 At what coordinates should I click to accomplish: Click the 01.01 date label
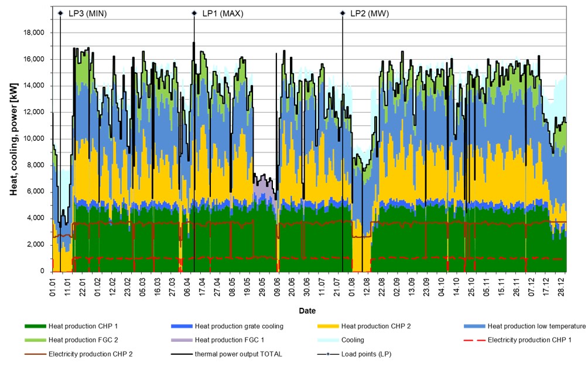coord(53,287)
